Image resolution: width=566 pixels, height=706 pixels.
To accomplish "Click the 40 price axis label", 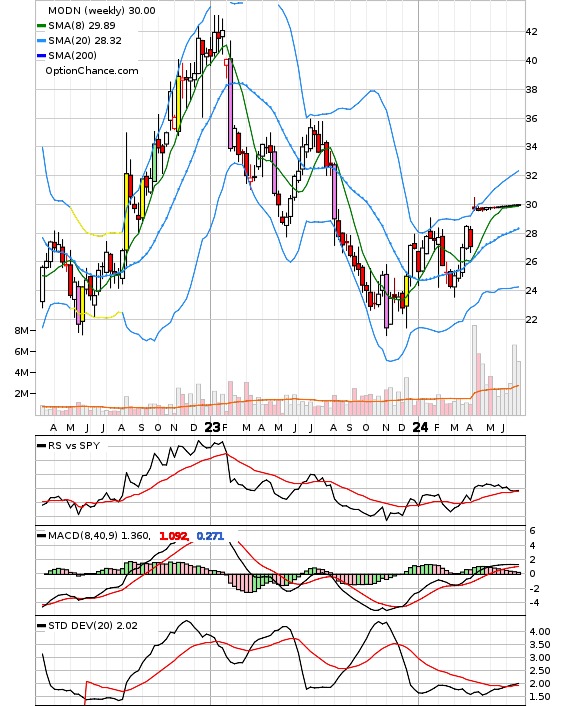I will 531,60.
